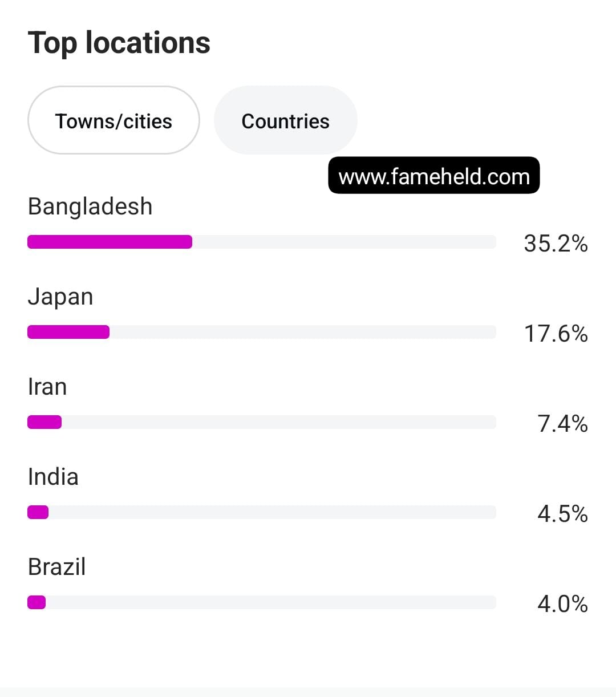Image resolution: width=616 pixels, height=697 pixels.
Task: Select the Countries tab
Action: [285, 120]
